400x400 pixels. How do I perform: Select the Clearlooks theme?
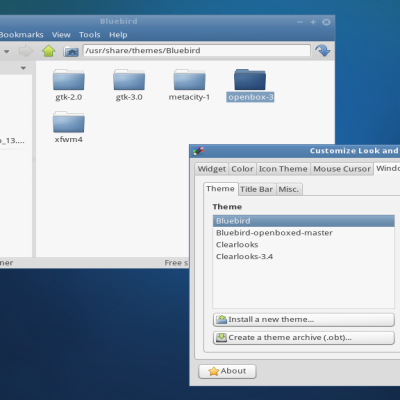point(304,245)
